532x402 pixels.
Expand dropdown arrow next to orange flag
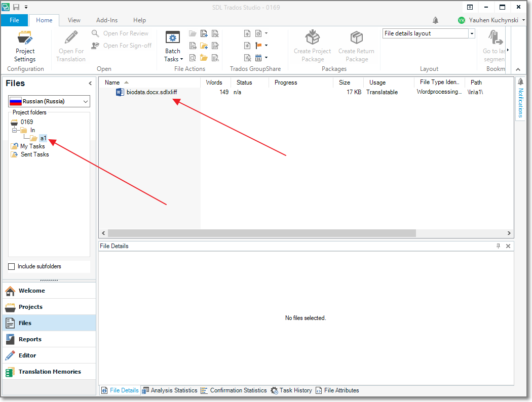tap(267, 46)
